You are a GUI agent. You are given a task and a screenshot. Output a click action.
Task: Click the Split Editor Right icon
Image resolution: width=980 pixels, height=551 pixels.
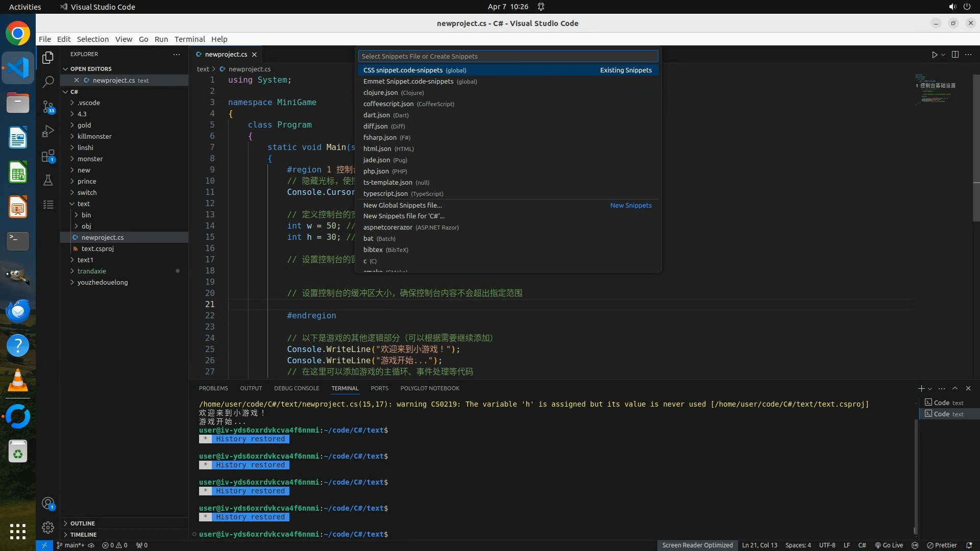tap(955, 55)
